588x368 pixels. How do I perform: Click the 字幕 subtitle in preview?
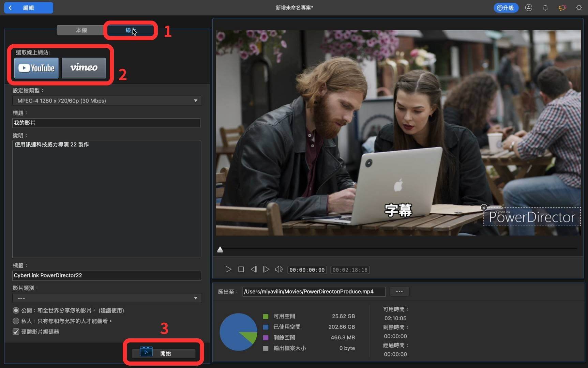point(398,210)
